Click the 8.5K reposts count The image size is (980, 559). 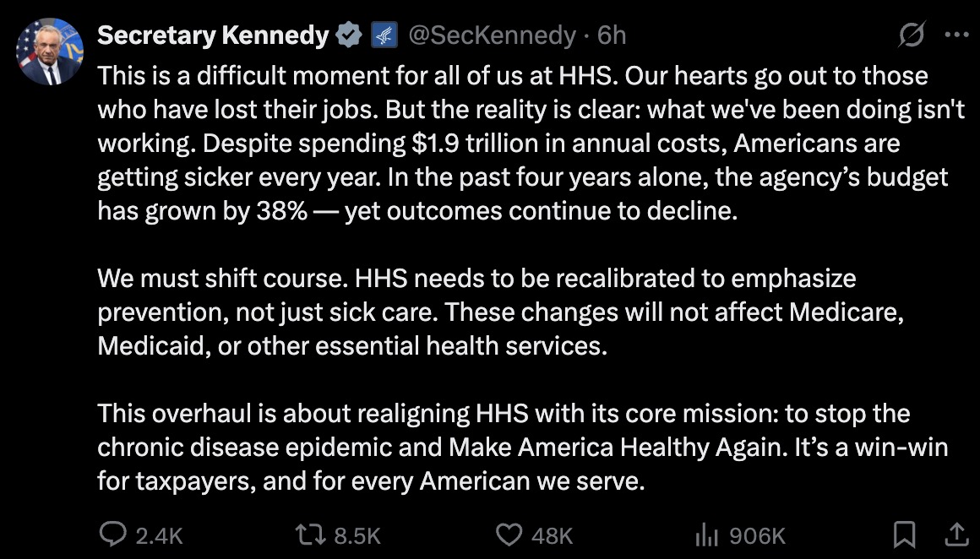[358, 535]
